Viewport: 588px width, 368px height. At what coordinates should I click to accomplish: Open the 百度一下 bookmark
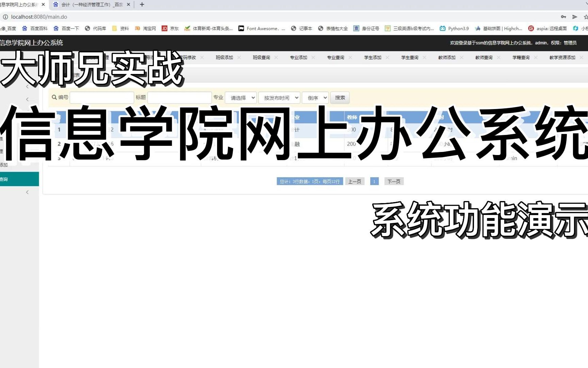coord(66,29)
